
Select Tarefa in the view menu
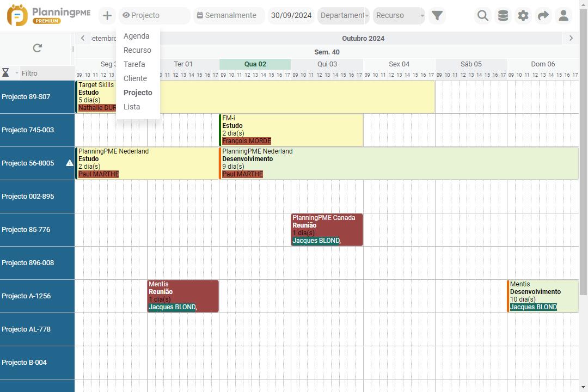click(134, 65)
